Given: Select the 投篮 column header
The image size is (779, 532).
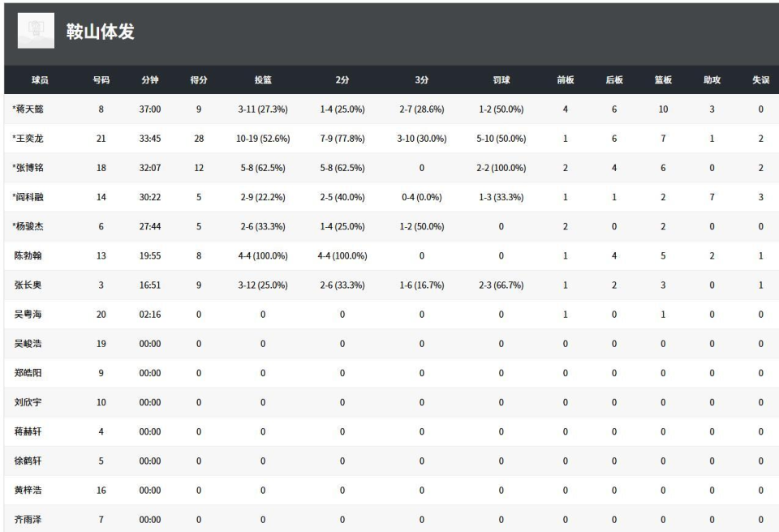Looking at the screenshot, I should pos(263,80).
